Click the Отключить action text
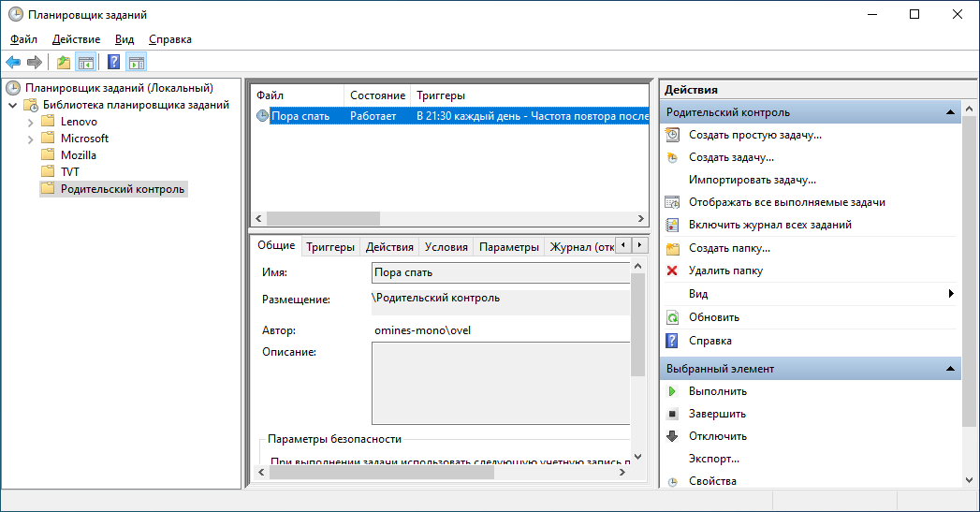Viewport: 980px width, 512px height. pos(718,436)
